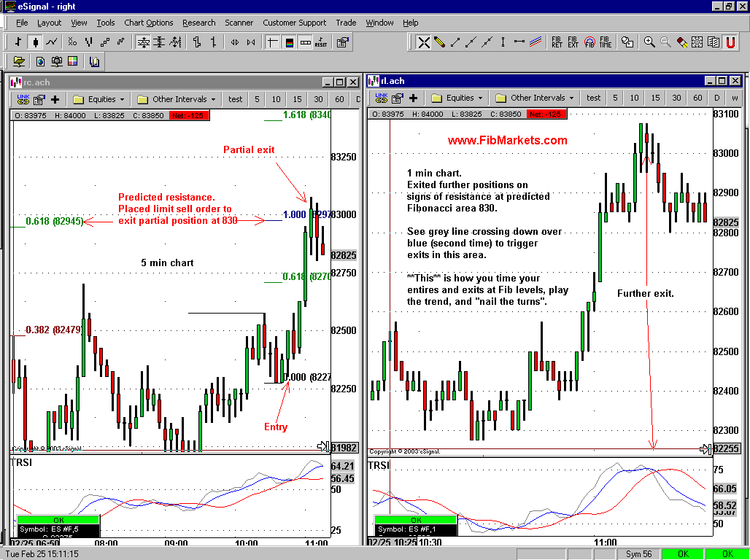The width and height of the screenshot is (750, 560).
Task: Open the Trade menu
Action: click(346, 23)
